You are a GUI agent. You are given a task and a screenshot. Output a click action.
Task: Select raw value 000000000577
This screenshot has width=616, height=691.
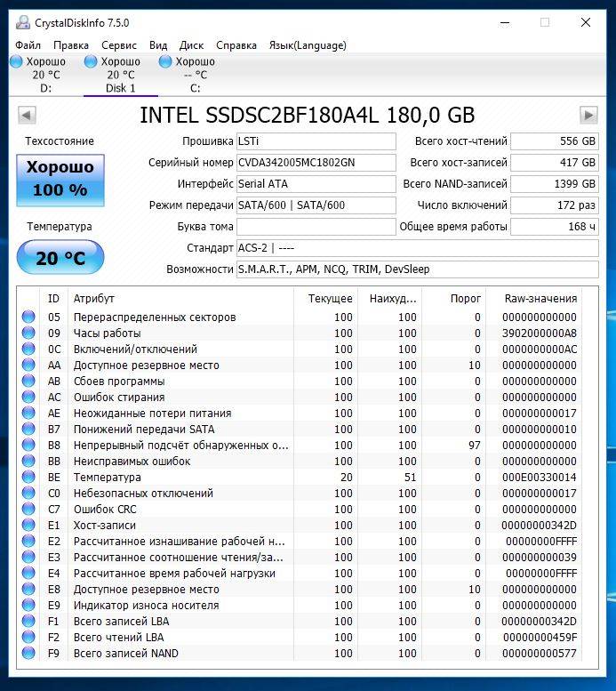pos(540,653)
